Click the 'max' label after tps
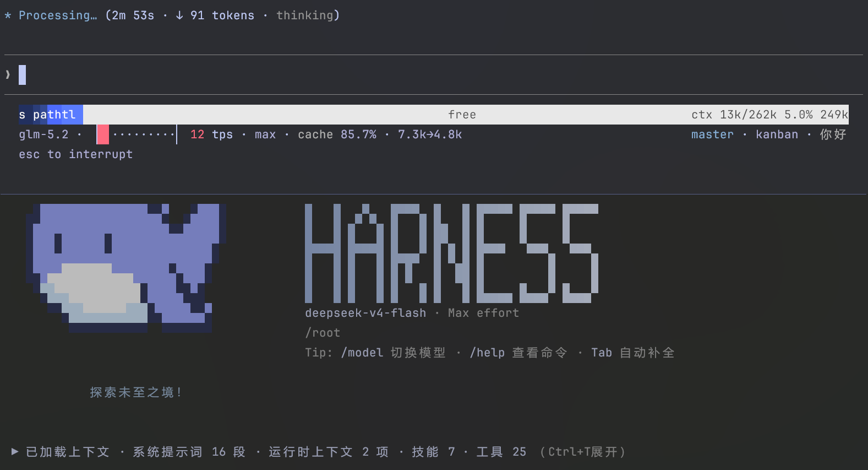Viewport: 868px width, 470px height. pos(265,134)
